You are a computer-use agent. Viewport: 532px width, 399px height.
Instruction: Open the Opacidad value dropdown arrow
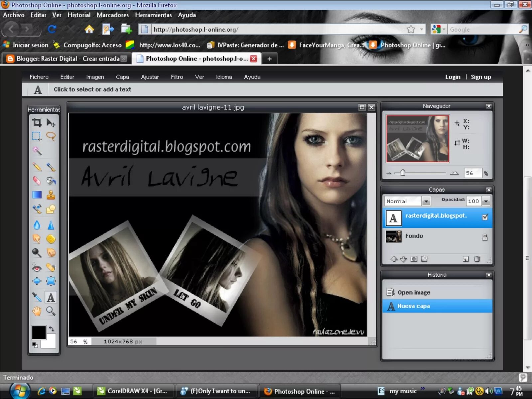click(x=486, y=201)
